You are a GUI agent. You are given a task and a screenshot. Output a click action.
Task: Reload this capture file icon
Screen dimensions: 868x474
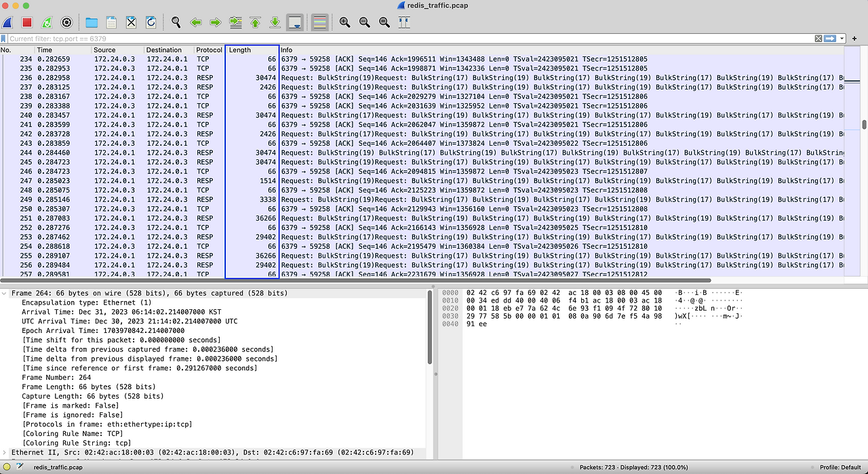(x=151, y=22)
